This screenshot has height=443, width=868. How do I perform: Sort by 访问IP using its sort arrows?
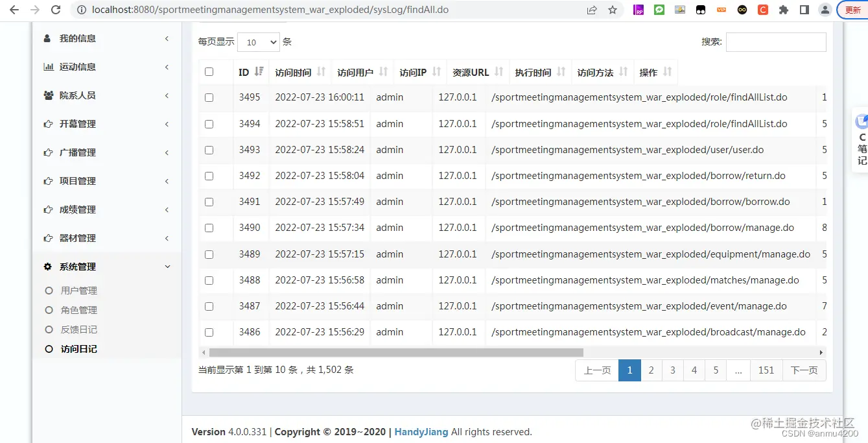pyautogui.click(x=436, y=72)
